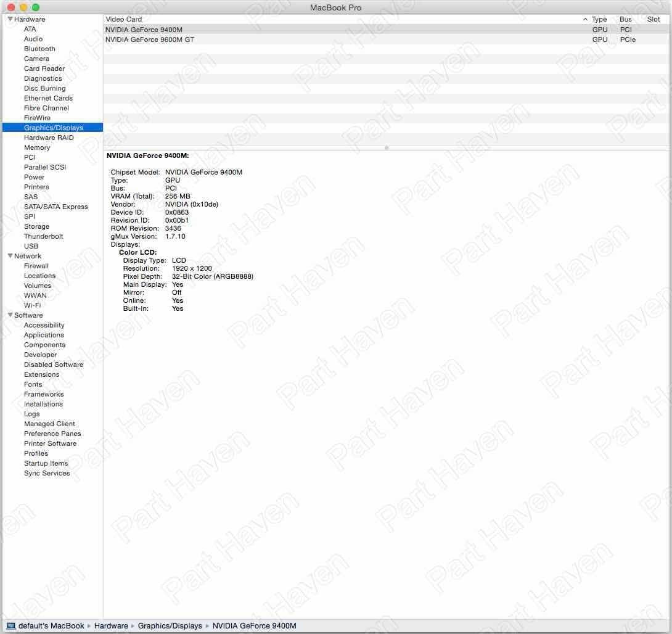672x634 pixels.
Task: Select the NVIDIA GeForce 9600M GT row
Action: [386, 39]
